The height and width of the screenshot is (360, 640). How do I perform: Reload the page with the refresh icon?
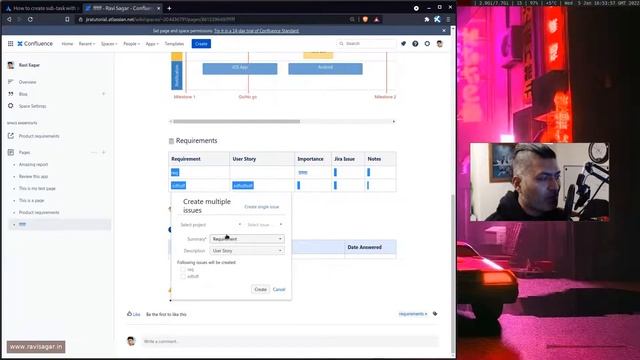click(x=30, y=19)
